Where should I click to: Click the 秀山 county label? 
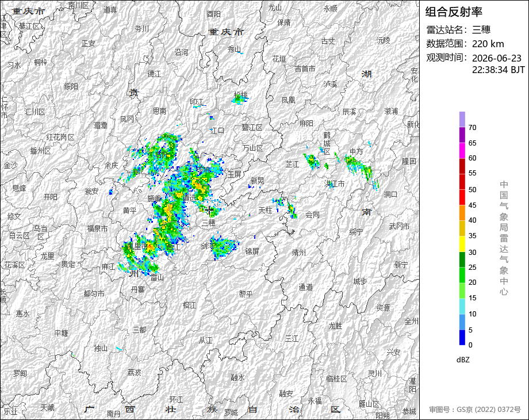click(234, 49)
